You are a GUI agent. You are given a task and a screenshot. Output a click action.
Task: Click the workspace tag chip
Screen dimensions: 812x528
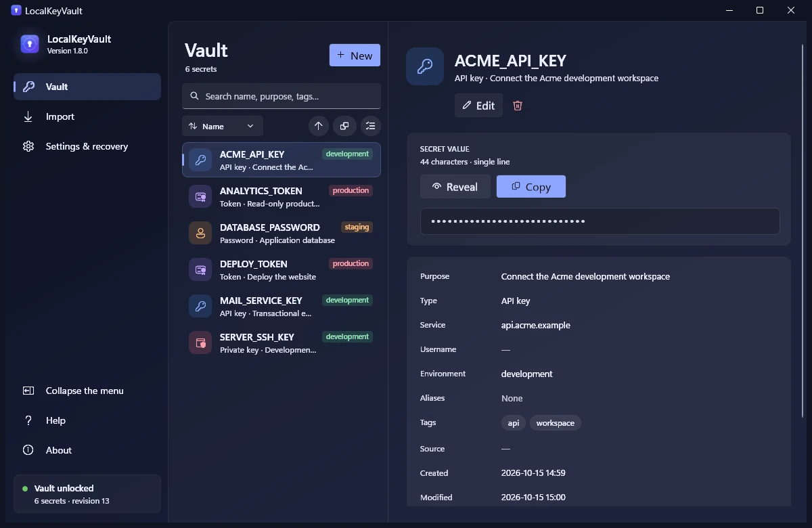click(555, 423)
